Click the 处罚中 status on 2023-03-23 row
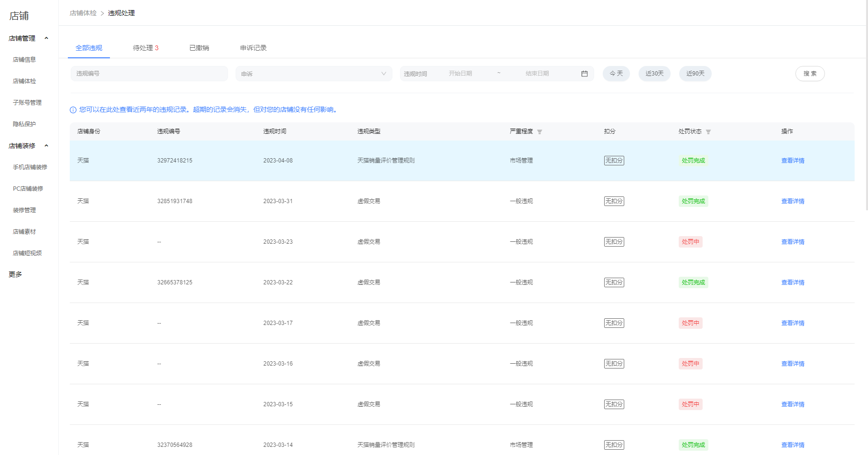Image resolution: width=868 pixels, height=455 pixels. (x=690, y=242)
